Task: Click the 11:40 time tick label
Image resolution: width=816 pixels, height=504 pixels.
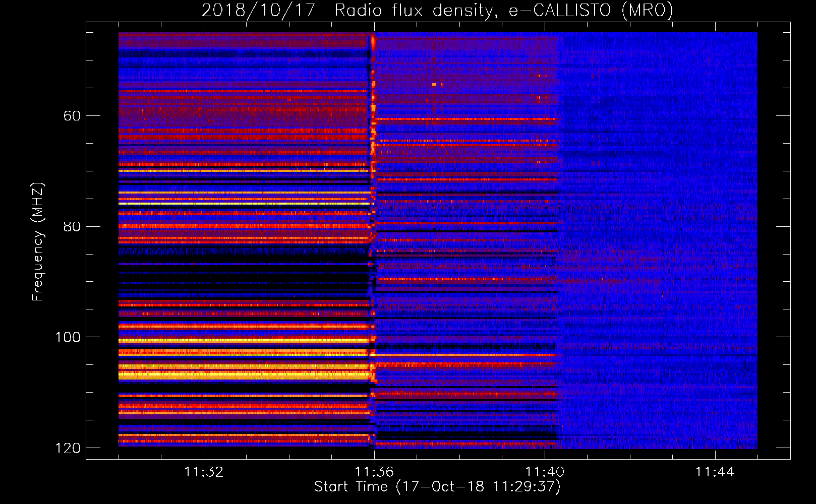Action: [x=545, y=472]
